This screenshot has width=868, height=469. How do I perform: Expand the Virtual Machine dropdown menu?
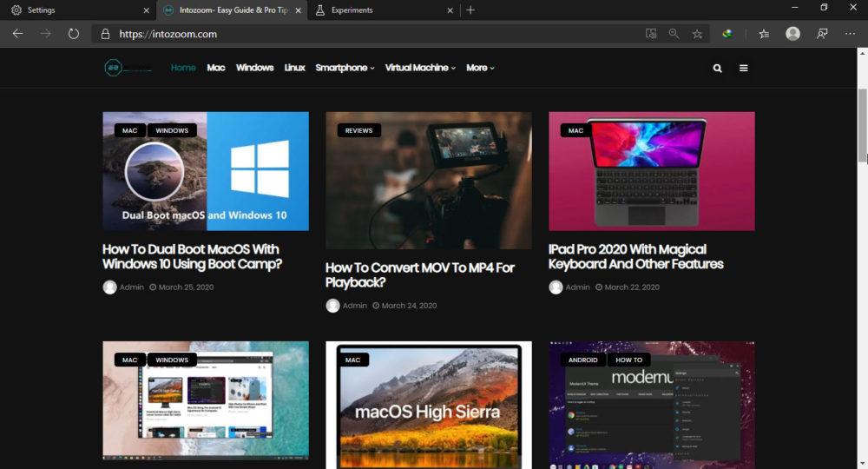pyautogui.click(x=420, y=68)
